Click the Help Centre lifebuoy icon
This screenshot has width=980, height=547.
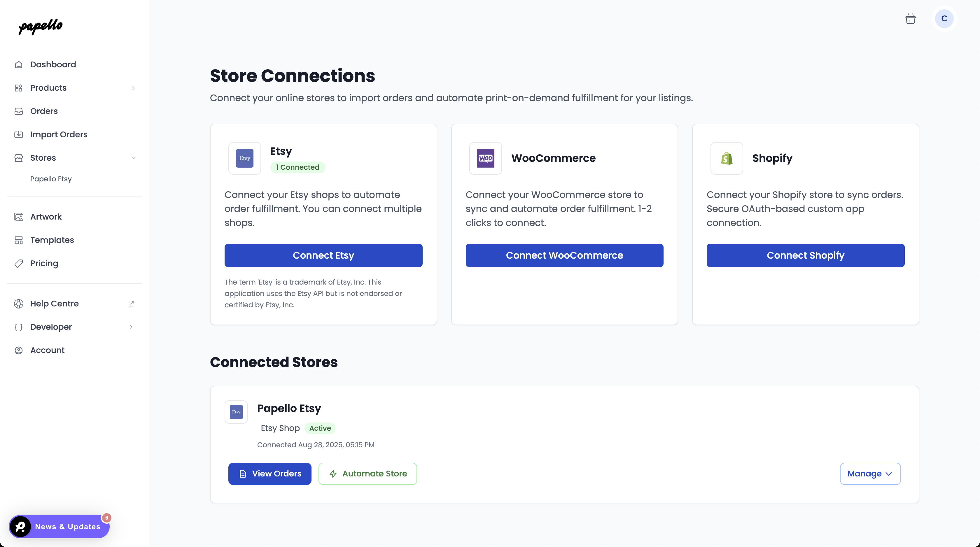coord(19,304)
